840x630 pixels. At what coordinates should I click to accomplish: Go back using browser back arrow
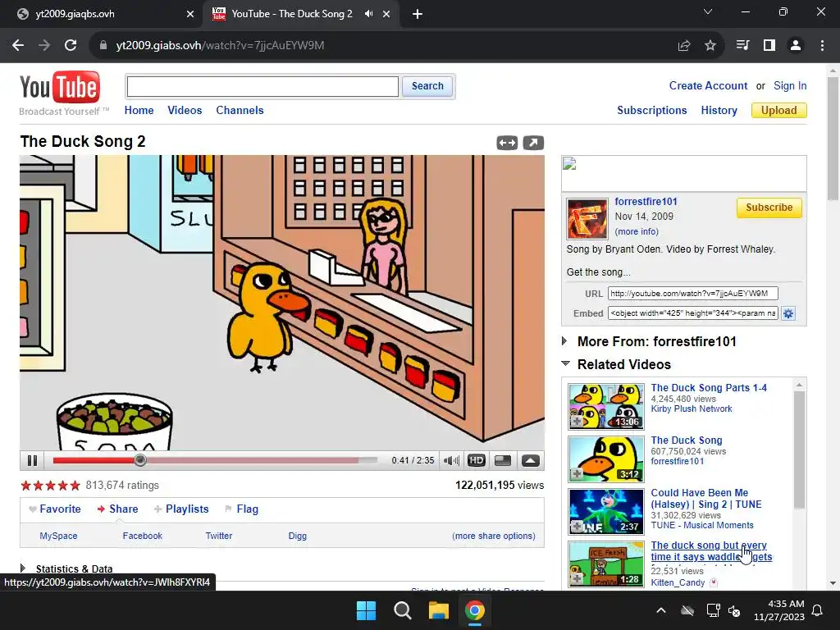18,45
